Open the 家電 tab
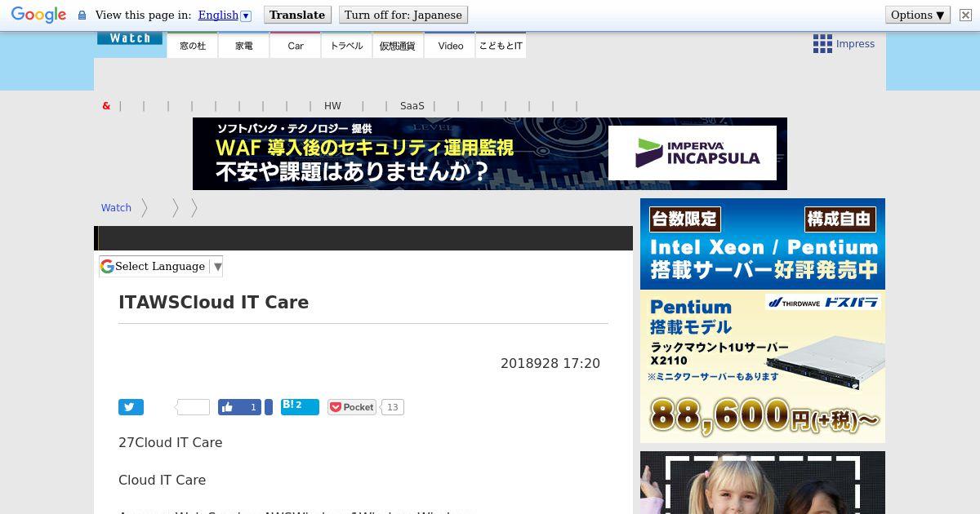The image size is (980, 514). tap(244, 46)
